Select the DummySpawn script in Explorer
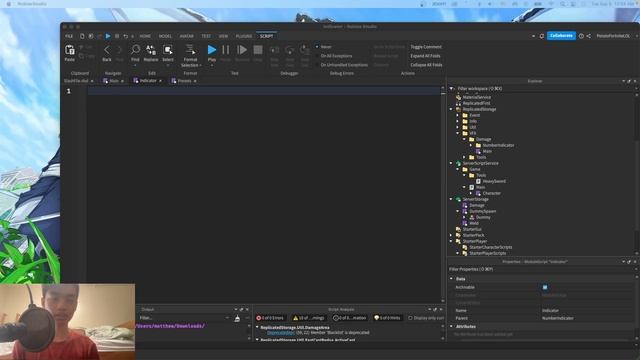Screen dimensions: 640x360 click(x=482, y=211)
